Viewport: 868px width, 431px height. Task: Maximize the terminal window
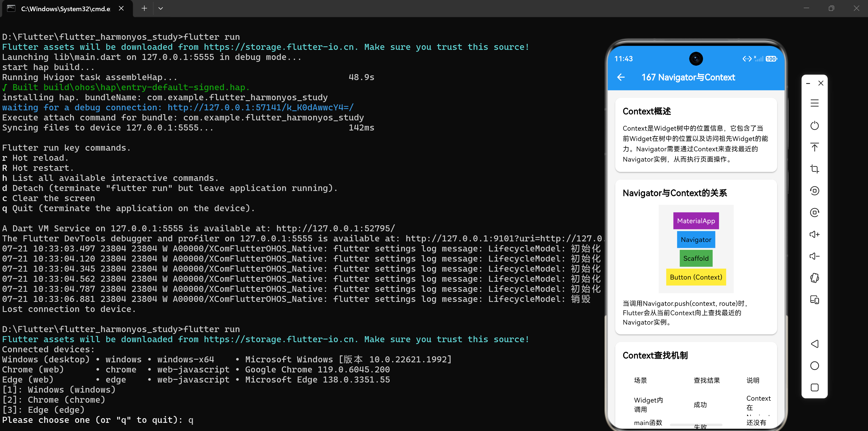click(831, 8)
